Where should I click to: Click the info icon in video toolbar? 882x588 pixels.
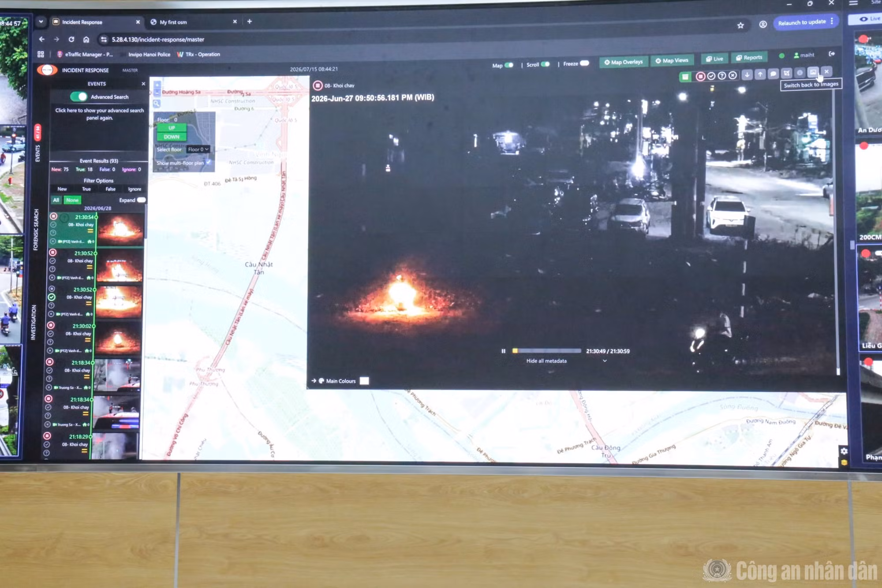tap(800, 73)
